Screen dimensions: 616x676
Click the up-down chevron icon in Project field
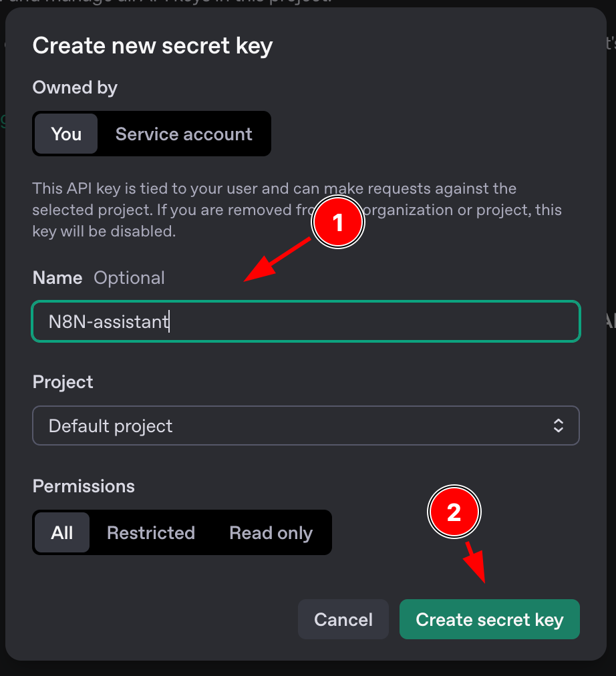point(559,426)
